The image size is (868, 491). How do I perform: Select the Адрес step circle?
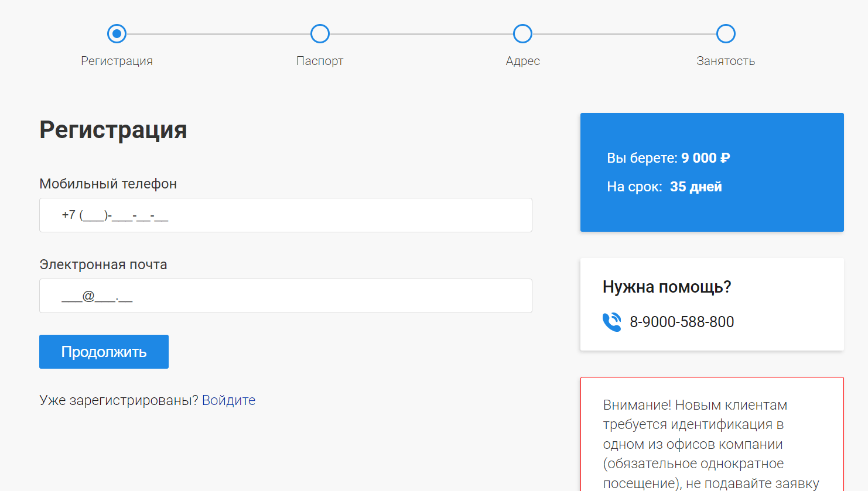(522, 34)
